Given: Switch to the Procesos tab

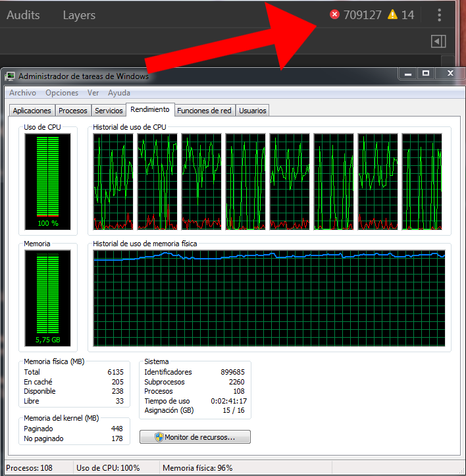Looking at the screenshot, I should [73, 111].
